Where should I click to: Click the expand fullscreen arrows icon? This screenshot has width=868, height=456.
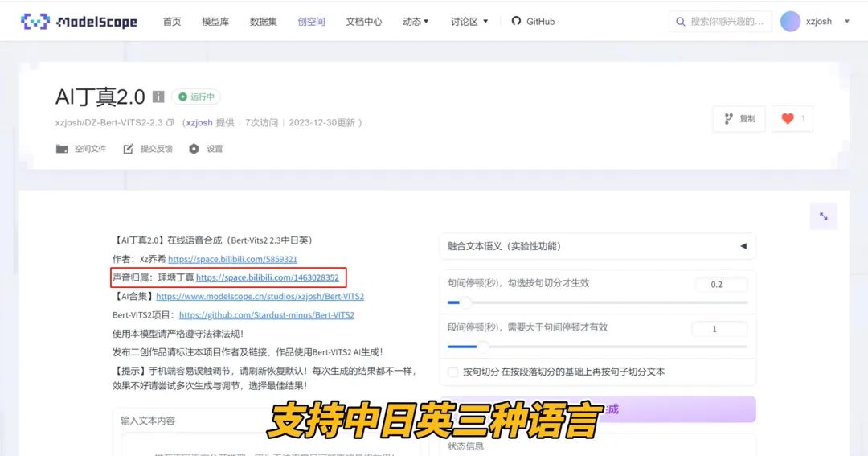824,216
